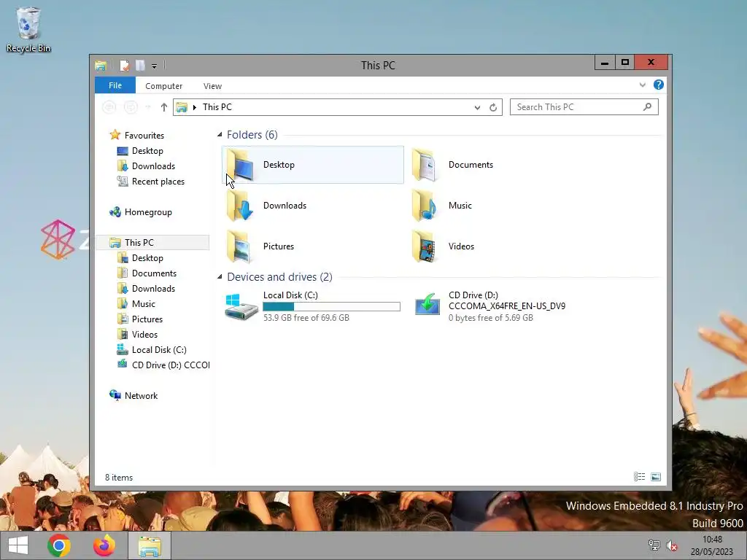Open the Desktop folder in Folders section
The image size is (747, 560).
coord(312,165)
